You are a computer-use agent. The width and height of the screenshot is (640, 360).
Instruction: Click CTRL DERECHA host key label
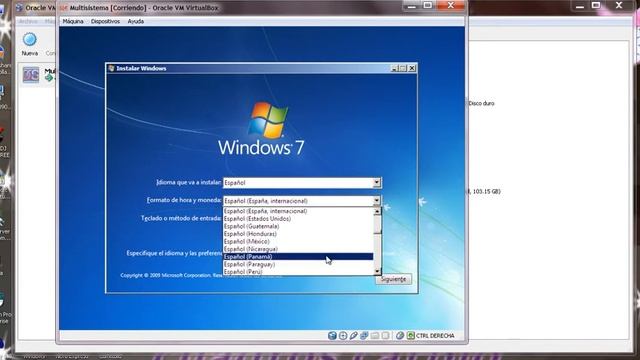(x=435, y=336)
